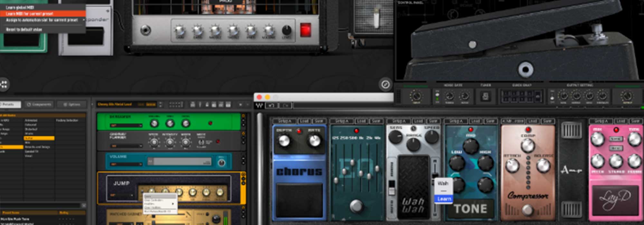
Task: Click the Gain knob on amp head
Action: tap(180, 31)
